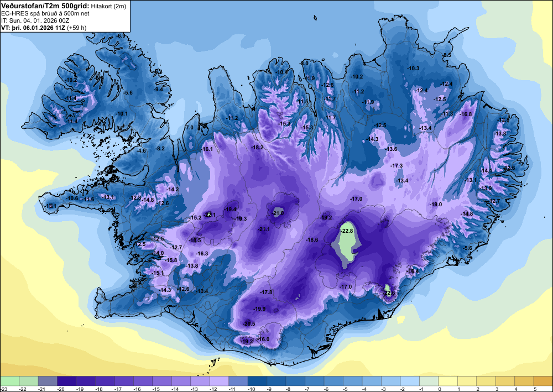Select the -11.3 temperature label in the northeast

(447, 113)
